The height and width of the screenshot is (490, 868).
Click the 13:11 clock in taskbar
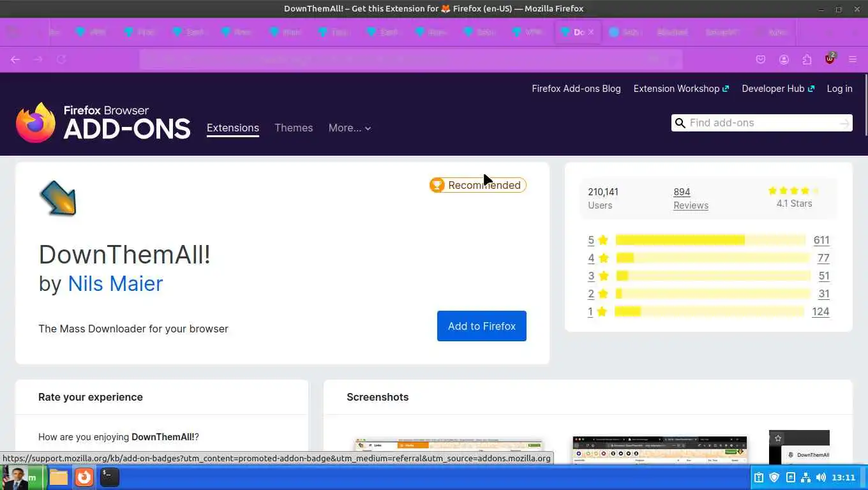point(843,477)
